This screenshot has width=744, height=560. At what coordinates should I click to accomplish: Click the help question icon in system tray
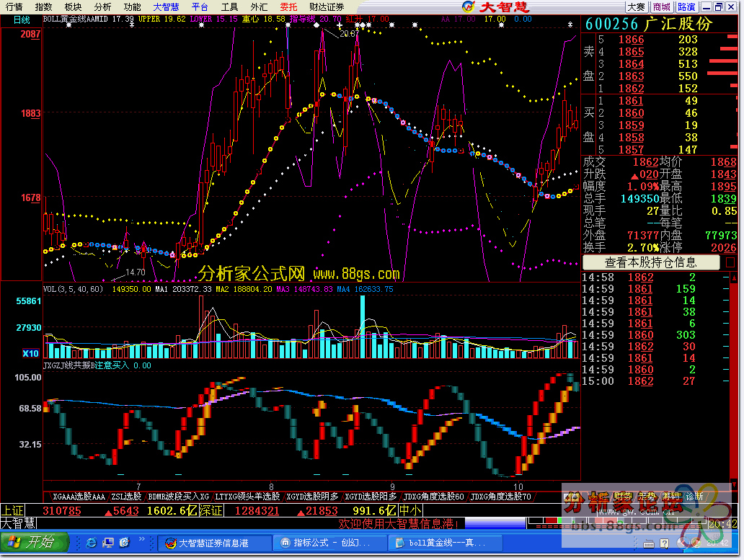[664, 543]
